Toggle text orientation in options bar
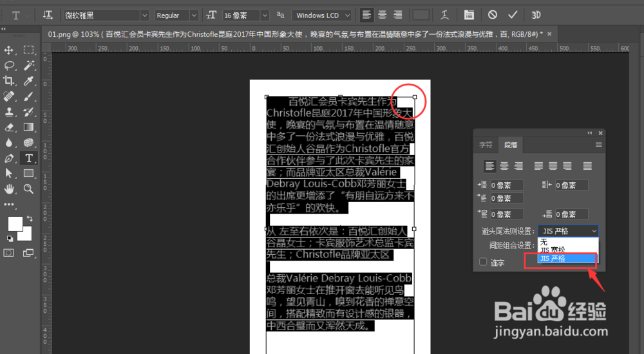Image resolution: width=644 pixels, height=354 pixels. tap(48, 15)
